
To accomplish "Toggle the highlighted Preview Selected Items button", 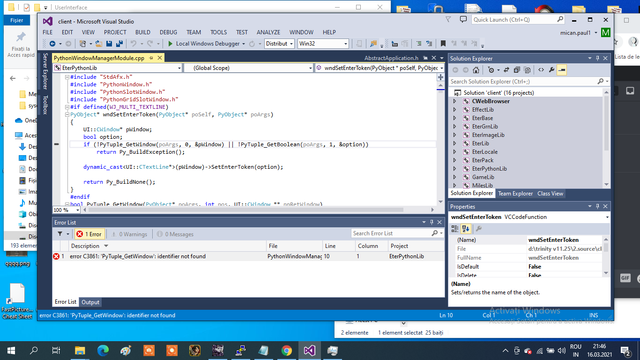I will tap(562, 70).
